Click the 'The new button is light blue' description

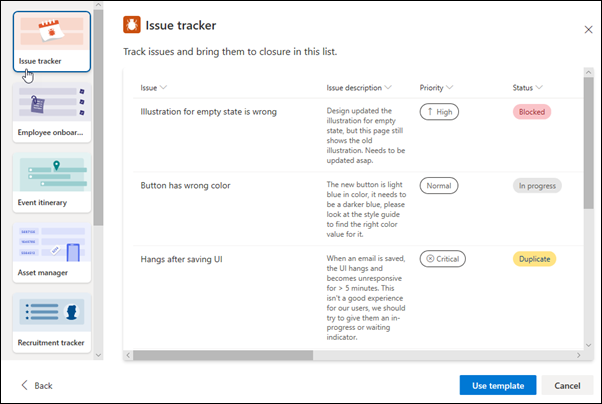[366, 209]
